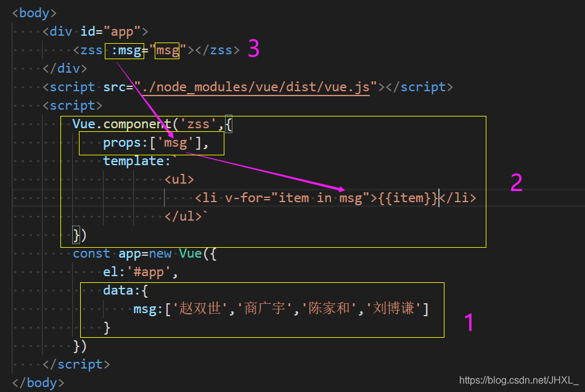The height and width of the screenshot is (392, 585).
Task: Open the ./node_modules/vue/dist/vue.js path link
Action: [x=256, y=87]
